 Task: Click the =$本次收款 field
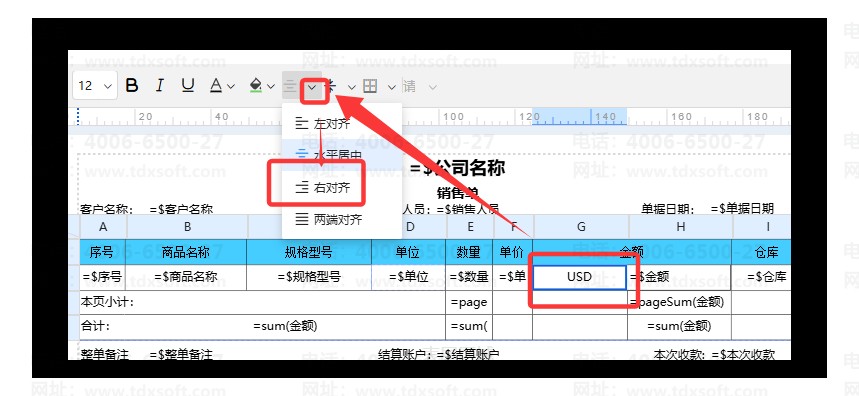(743, 355)
